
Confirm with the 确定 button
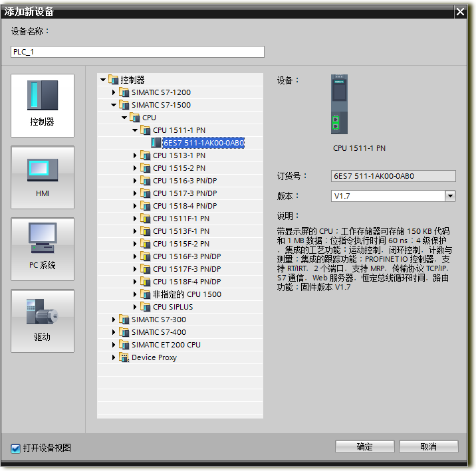(x=364, y=446)
